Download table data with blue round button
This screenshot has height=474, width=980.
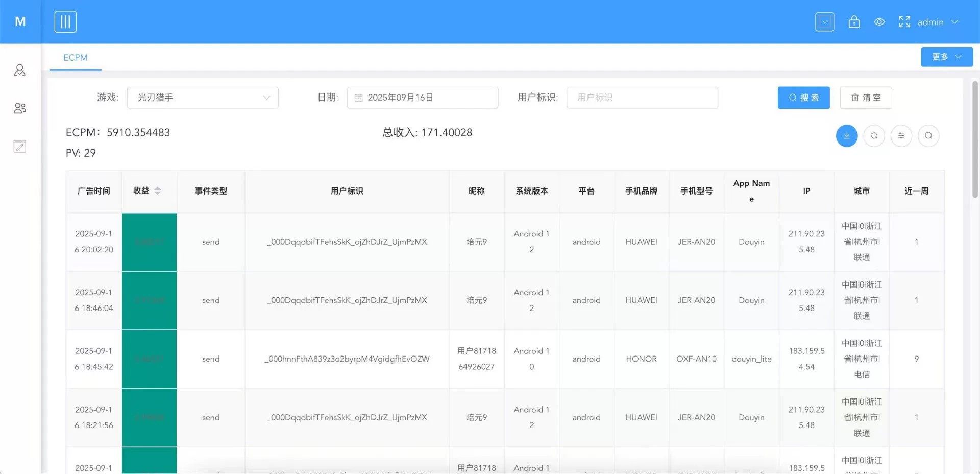pyautogui.click(x=846, y=136)
